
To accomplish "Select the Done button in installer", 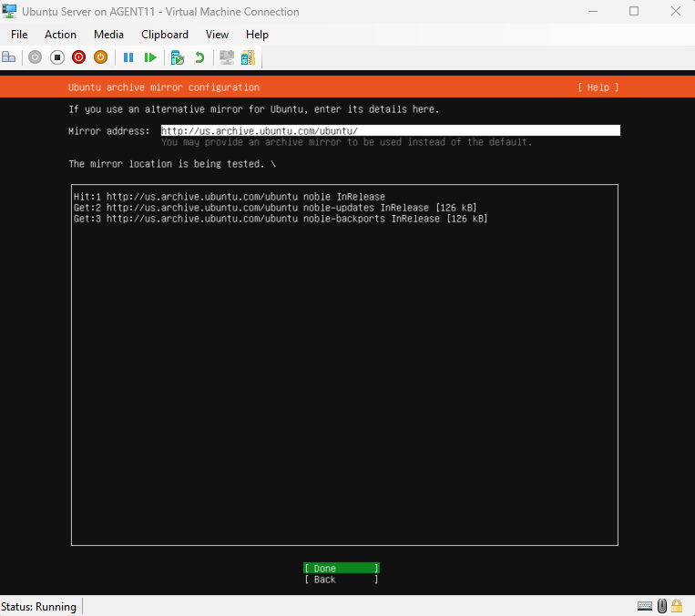I will [341, 569].
